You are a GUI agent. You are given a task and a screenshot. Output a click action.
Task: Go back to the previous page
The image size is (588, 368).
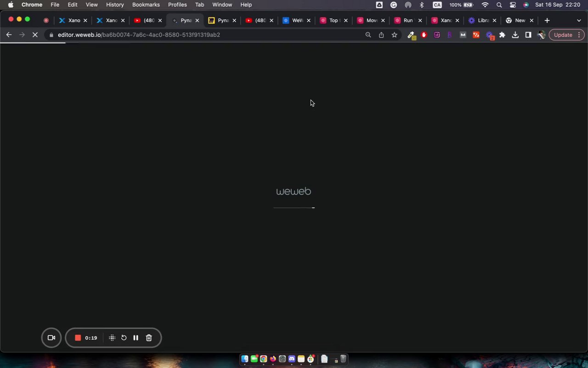pyautogui.click(x=9, y=34)
